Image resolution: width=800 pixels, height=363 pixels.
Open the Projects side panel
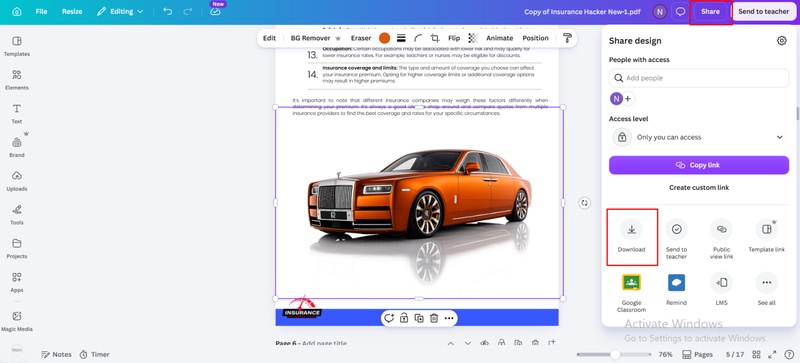coord(17,248)
